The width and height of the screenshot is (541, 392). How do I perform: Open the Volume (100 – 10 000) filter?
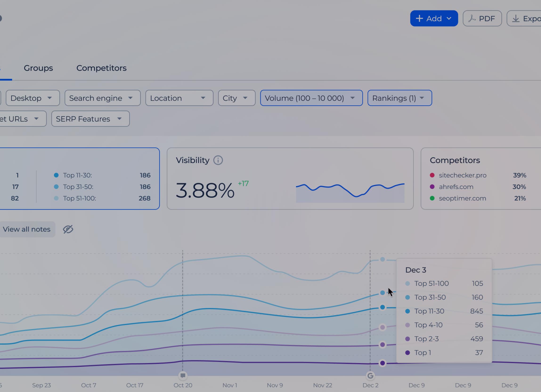(311, 98)
